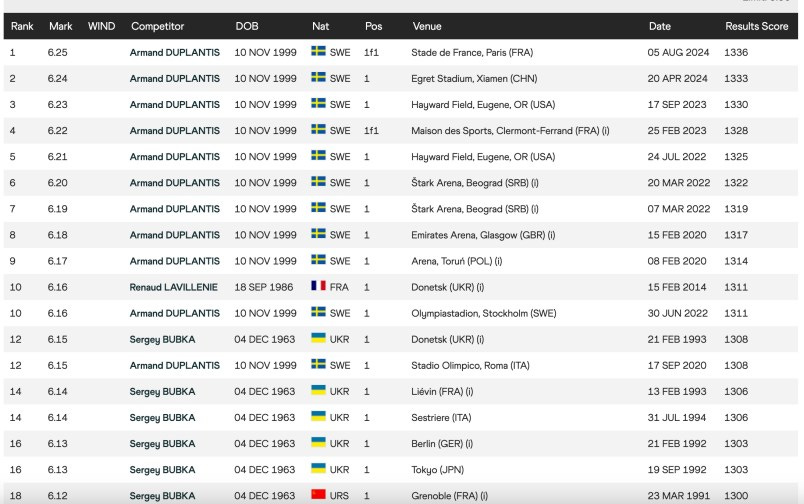Click the Sweden flag in the 6.20 row
This screenshot has width=804, height=504.
318,182
